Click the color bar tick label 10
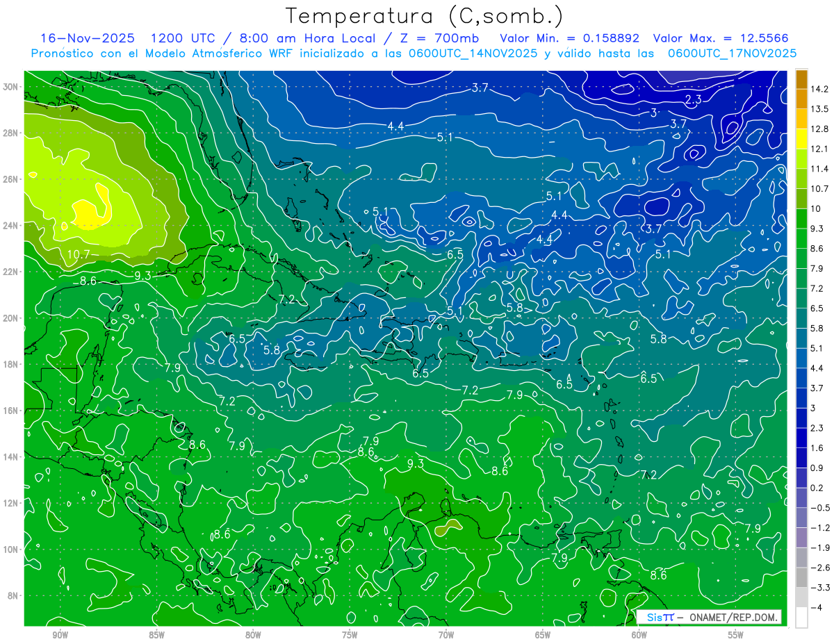This screenshot has width=834, height=644. coord(817,208)
